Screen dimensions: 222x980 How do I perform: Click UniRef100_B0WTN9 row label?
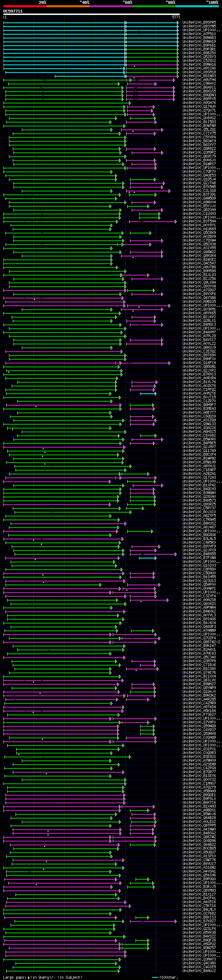(199, 125)
